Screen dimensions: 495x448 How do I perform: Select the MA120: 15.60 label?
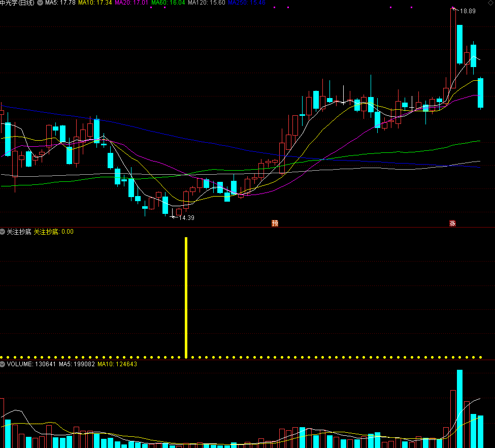(x=207, y=3)
